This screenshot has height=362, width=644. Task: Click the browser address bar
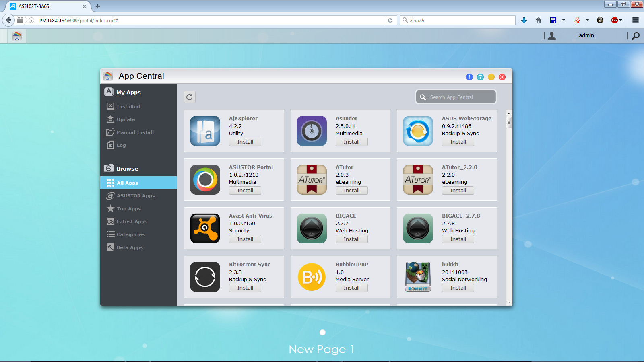point(210,20)
